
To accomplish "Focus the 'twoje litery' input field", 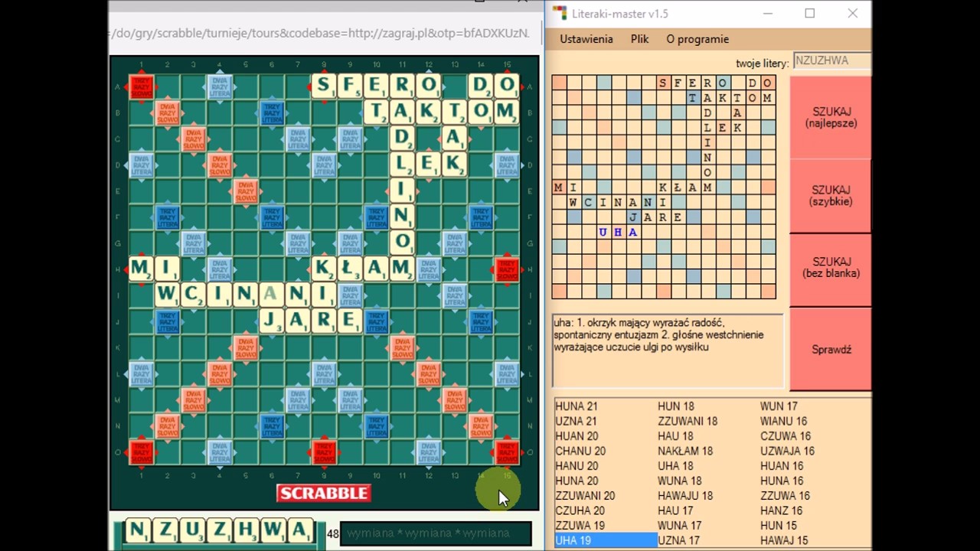I will [x=831, y=60].
